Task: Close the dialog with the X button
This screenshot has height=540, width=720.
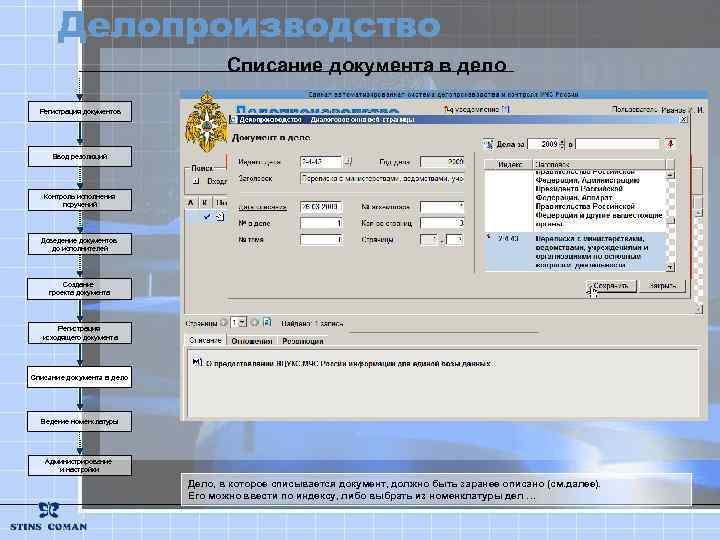Action: point(683,119)
